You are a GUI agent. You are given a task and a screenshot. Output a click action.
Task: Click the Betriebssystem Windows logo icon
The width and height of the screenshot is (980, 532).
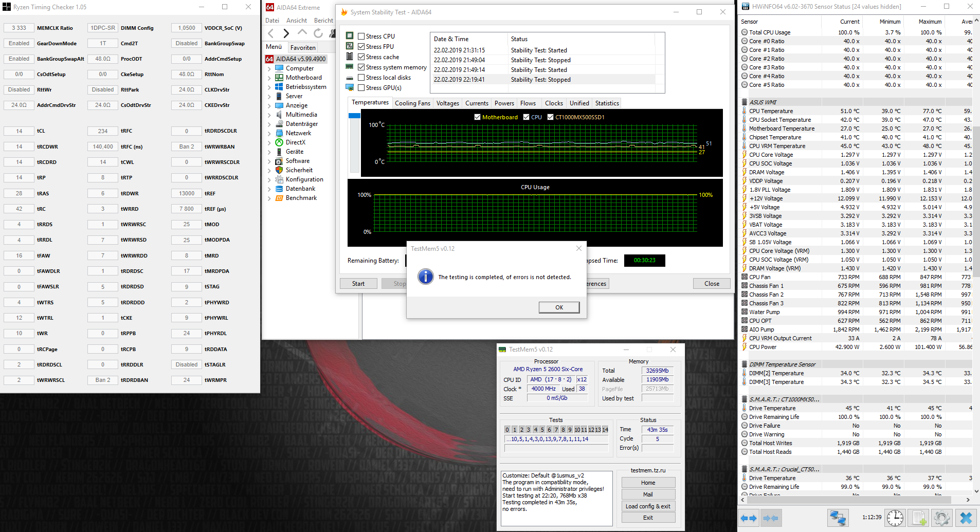[x=279, y=87]
